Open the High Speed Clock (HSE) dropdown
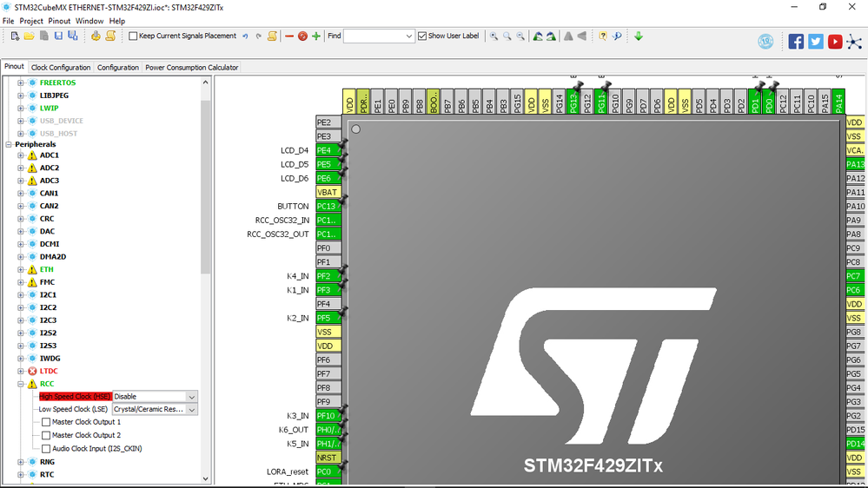Viewport: 868px width, 488px height. 191,397
